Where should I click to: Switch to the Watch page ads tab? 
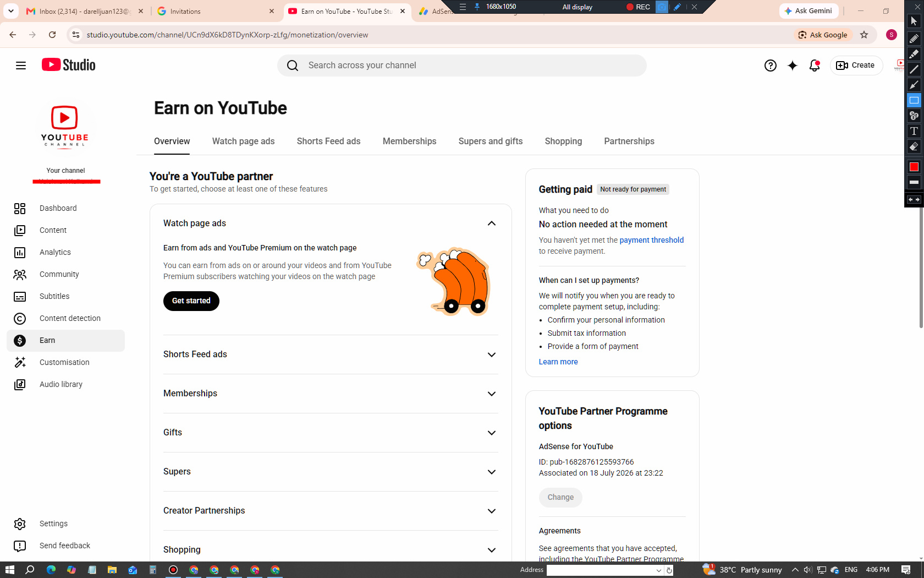coord(244,141)
